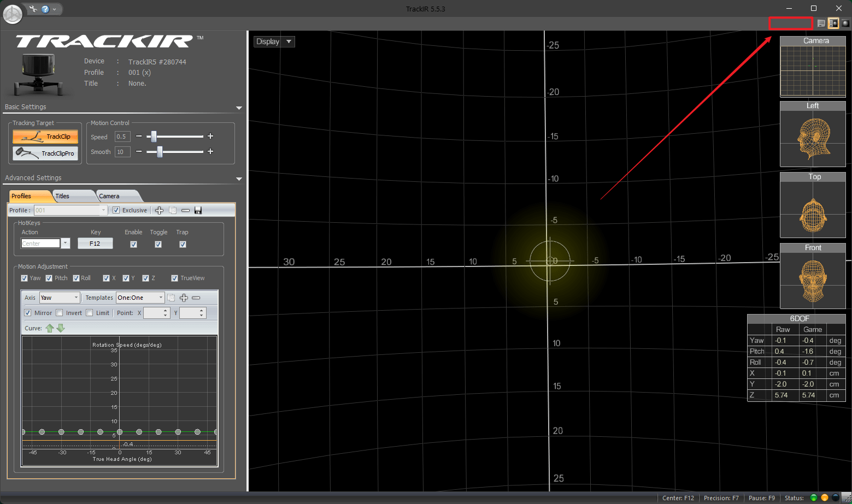The height and width of the screenshot is (504, 852).
Task: Switch to the Titles tab
Action: point(73,196)
